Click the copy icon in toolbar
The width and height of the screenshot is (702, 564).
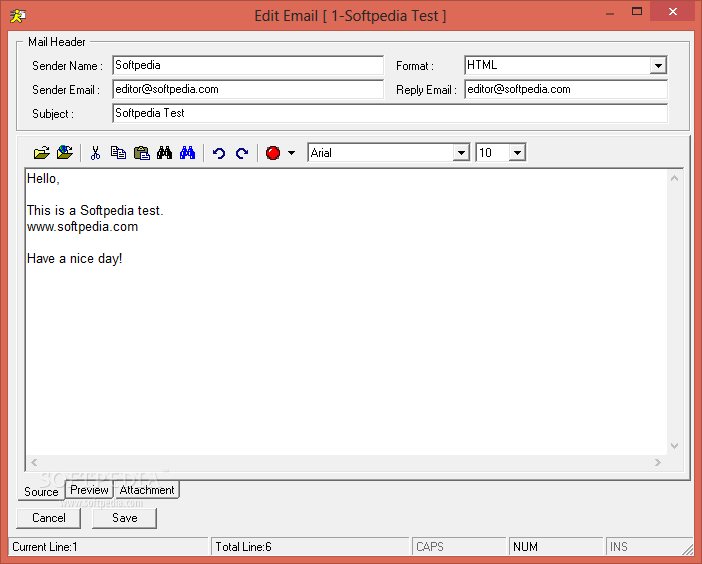coord(118,153)
